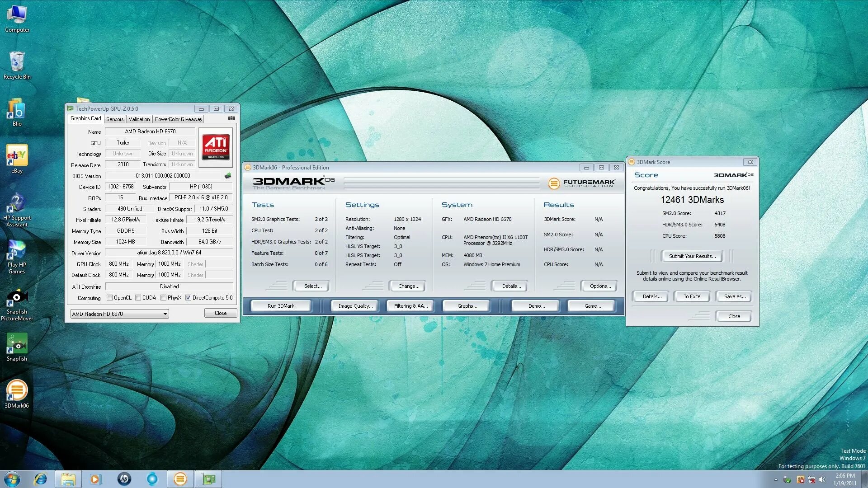Click the Image Quality icon button

[x=355, y=305]
